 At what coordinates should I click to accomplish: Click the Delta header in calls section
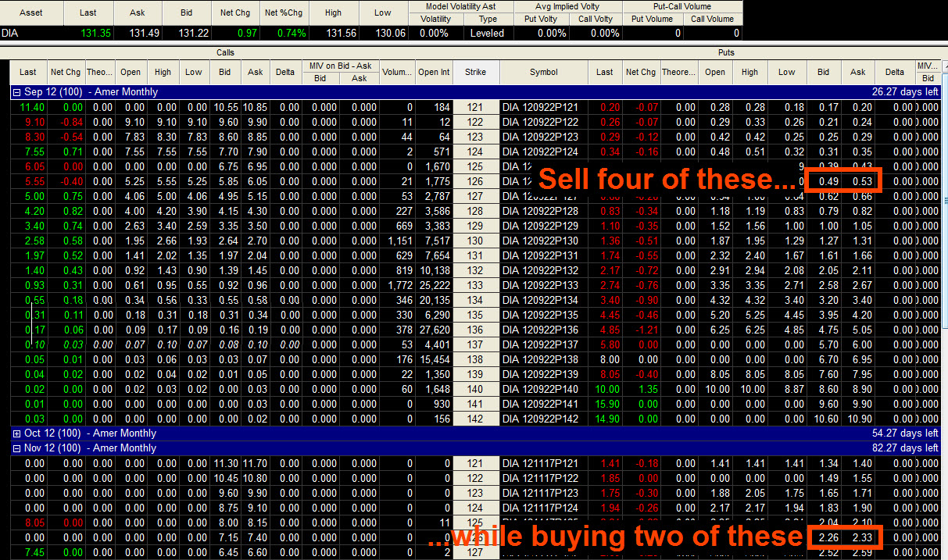(285, 72)
